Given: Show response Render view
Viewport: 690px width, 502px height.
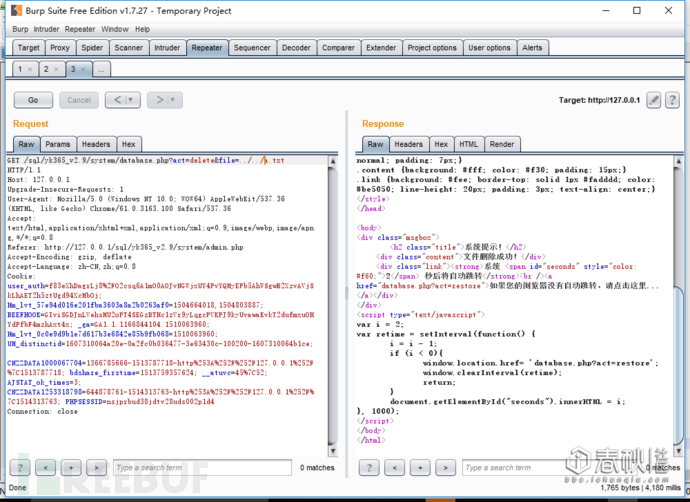Looking at the screenshot, I should (502, 144).
